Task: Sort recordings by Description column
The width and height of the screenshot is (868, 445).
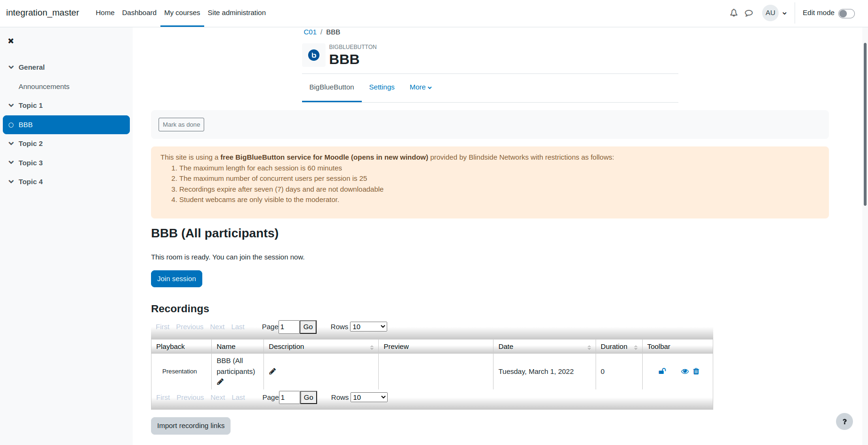Action: (372, 348)
